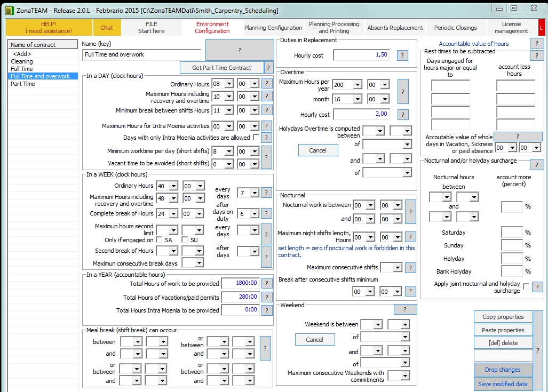This screenshot has width=548, height=392.
Task: Click Get Part Time Contract button
Action: [x=221, y=68]
